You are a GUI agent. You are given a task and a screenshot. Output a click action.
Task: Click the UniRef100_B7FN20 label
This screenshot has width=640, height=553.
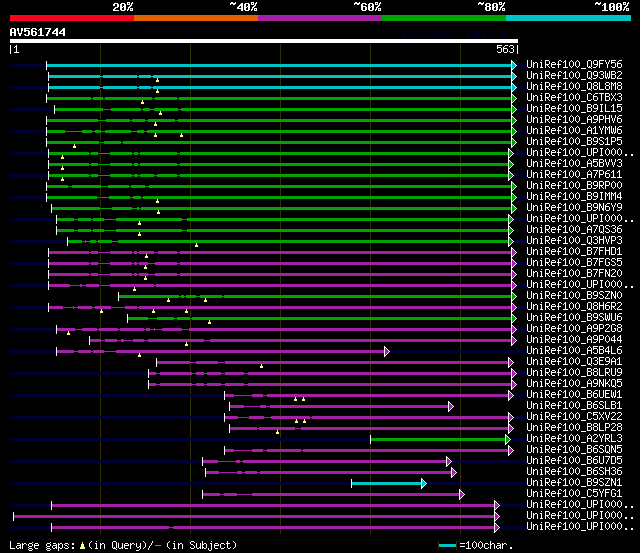click(x=574, y=274)
